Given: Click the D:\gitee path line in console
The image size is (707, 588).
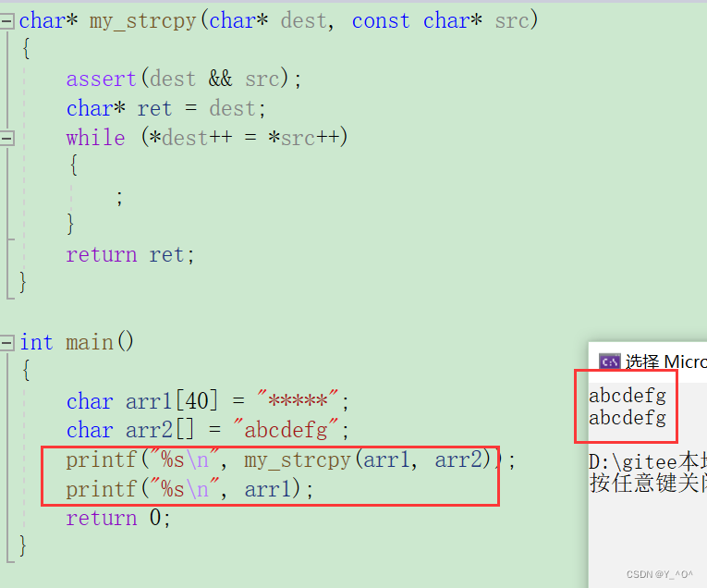Looking at the screenshot, I should pyautogui.click(x=648, y=461).
